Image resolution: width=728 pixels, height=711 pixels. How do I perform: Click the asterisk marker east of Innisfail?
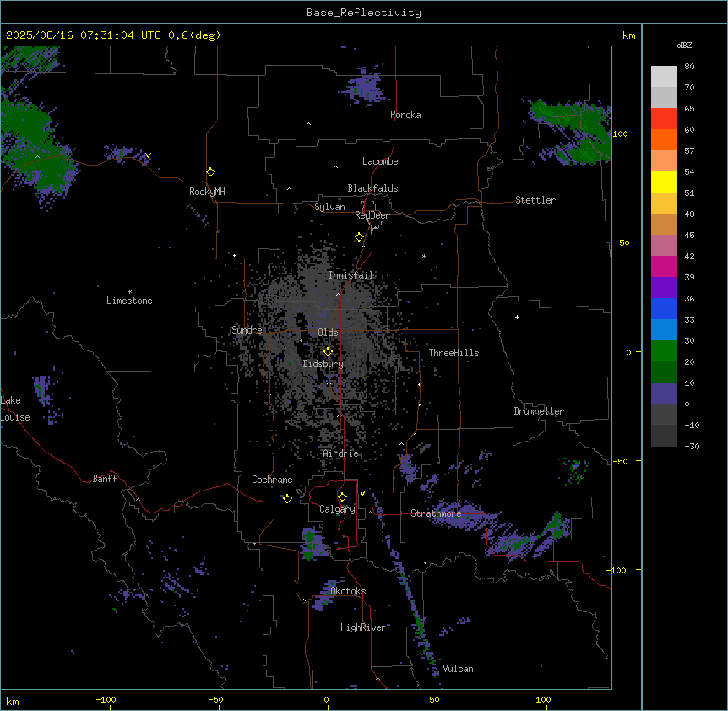(x=424, y=256)
